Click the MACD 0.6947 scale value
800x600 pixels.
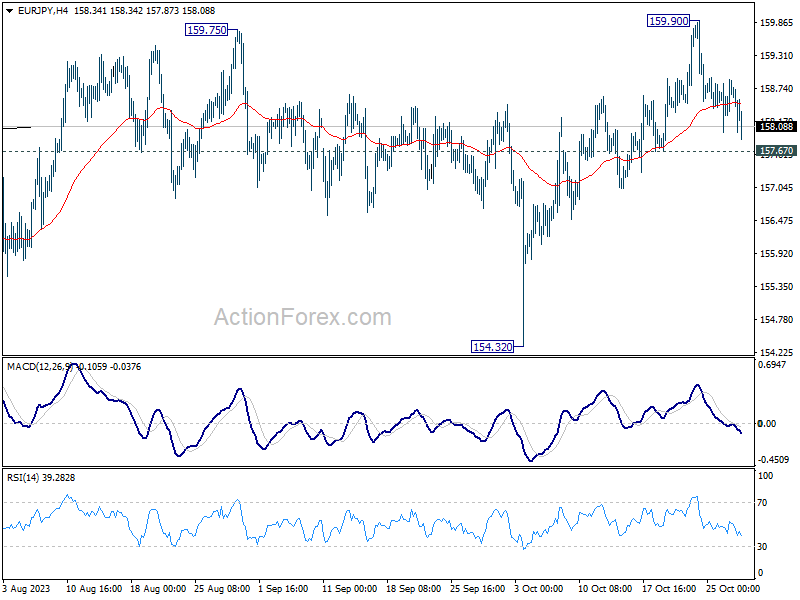click(x=771, y=365)
